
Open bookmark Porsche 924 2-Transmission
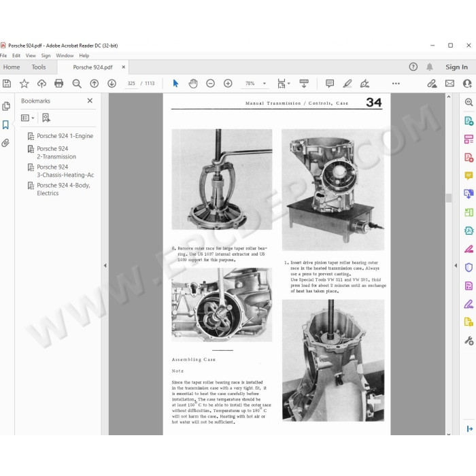(56, 153)
